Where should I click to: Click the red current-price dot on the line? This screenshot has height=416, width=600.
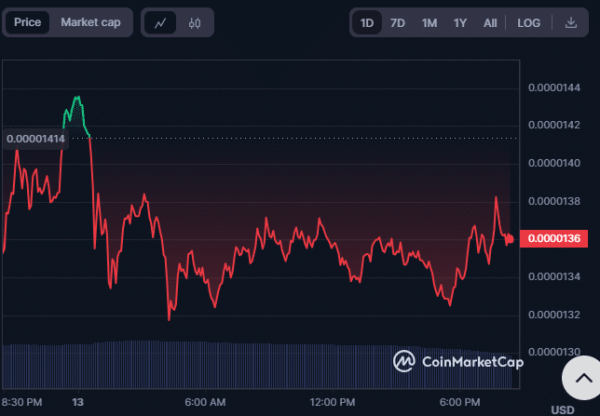tap(510, 240)
